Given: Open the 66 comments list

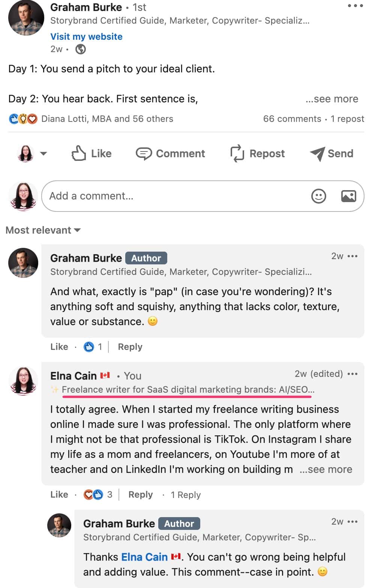Looking at the screenshot, I should [x=293, y=118].
